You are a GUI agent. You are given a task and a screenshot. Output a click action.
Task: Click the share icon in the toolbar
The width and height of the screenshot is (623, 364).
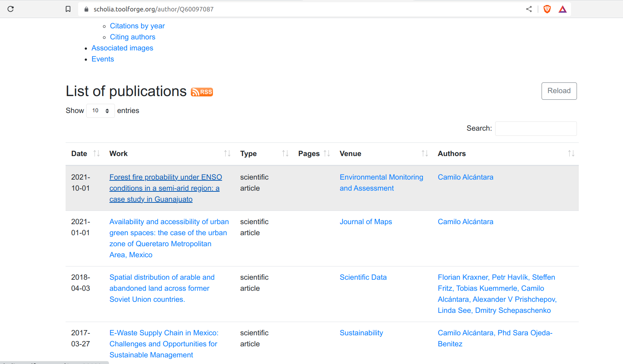529,9
